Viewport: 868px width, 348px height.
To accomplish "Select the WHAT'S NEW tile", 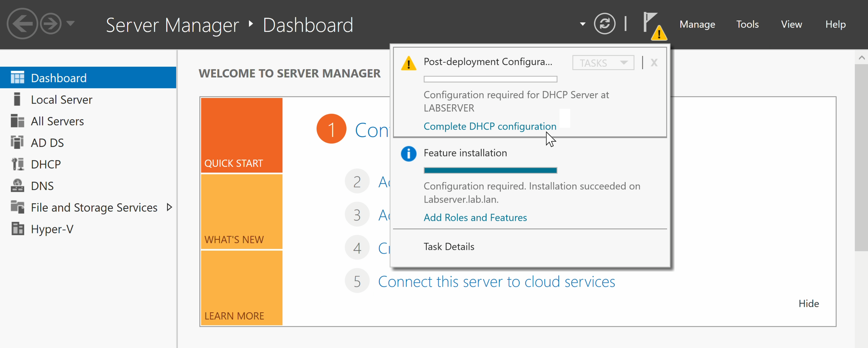I will [x=241, y=212].
